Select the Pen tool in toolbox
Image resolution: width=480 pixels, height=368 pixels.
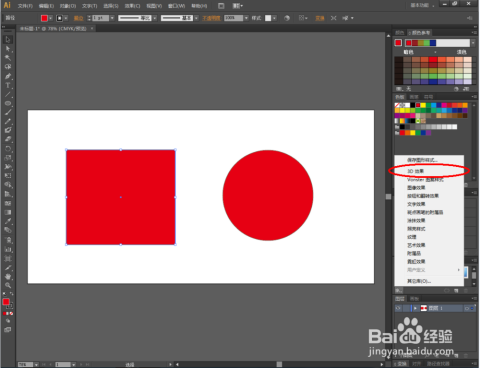pos(8,76)
